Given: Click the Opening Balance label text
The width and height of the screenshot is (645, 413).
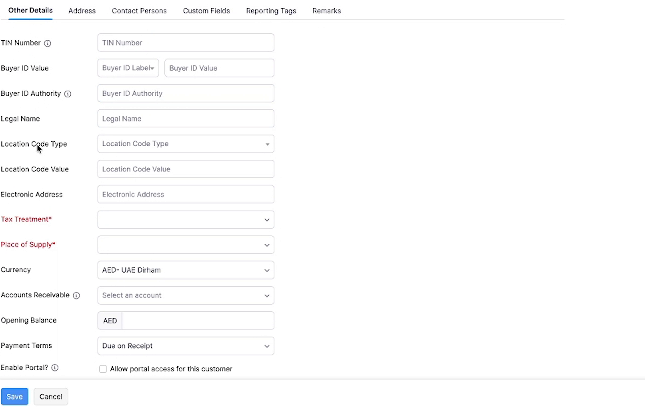Looking at the screenshot, I should coord(28,320).
